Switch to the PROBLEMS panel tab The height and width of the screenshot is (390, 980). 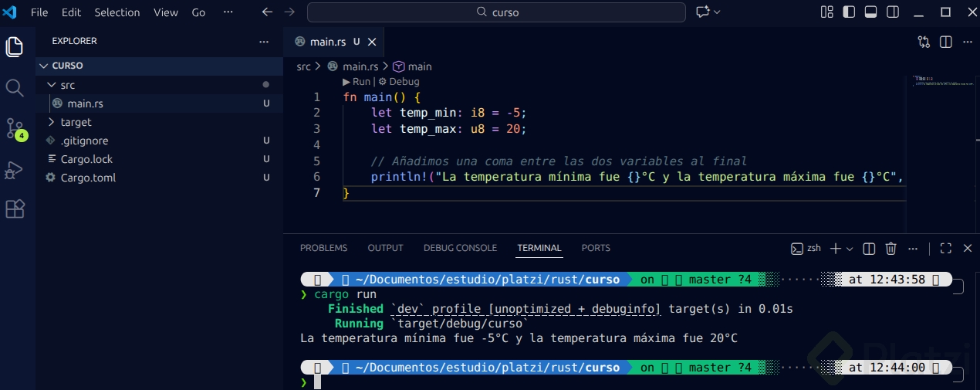[323, 248]
